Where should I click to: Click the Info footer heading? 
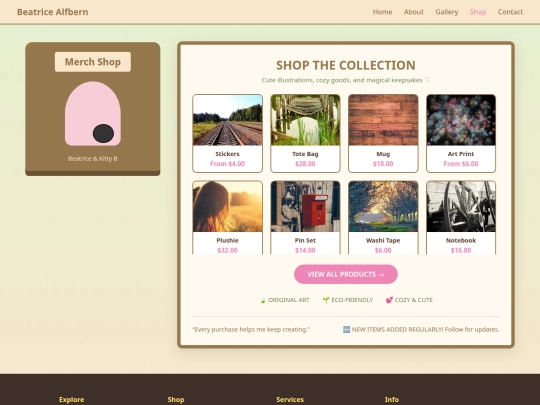[392, 399]
